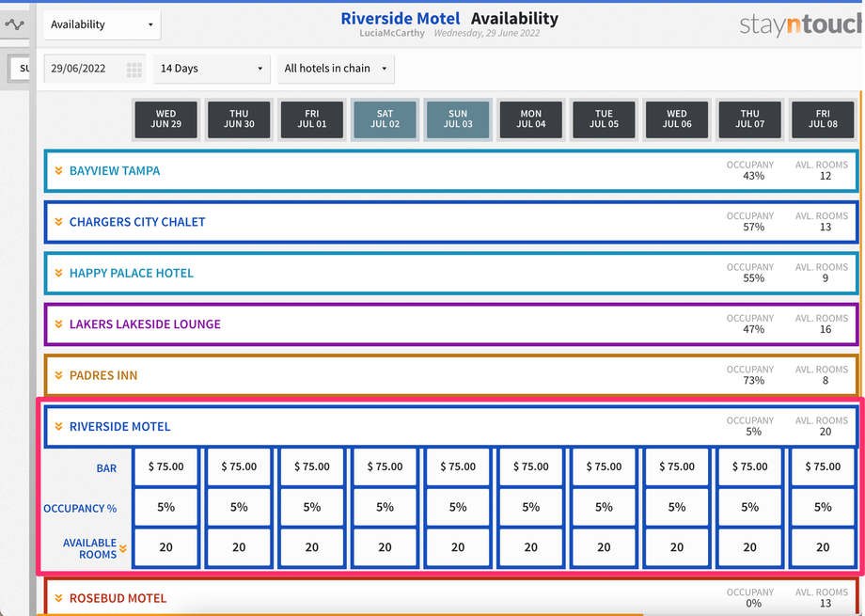Click Lakers Lakeside Lounge 16 available rooms
This screenshot has height=616, width=865.
click(x=826, y=329)
